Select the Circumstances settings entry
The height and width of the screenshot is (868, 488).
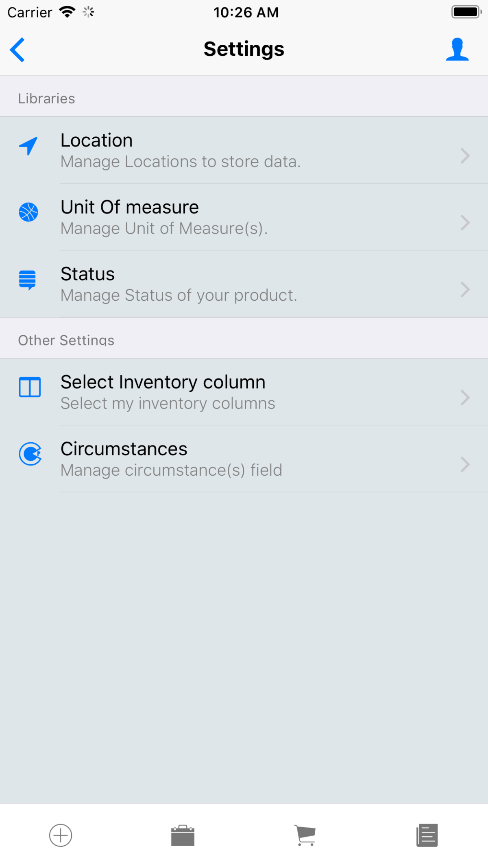point(244,458)
